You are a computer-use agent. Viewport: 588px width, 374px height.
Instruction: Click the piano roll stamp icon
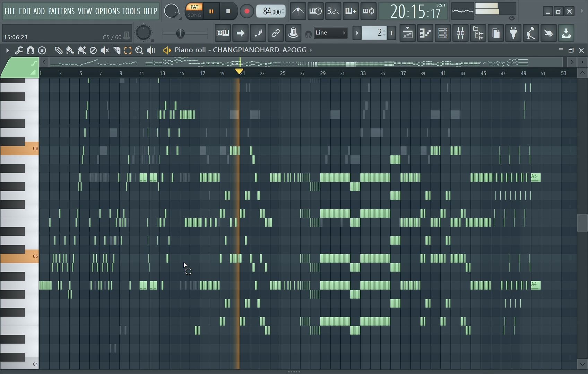pyautogui.click(x=42, y=51)
